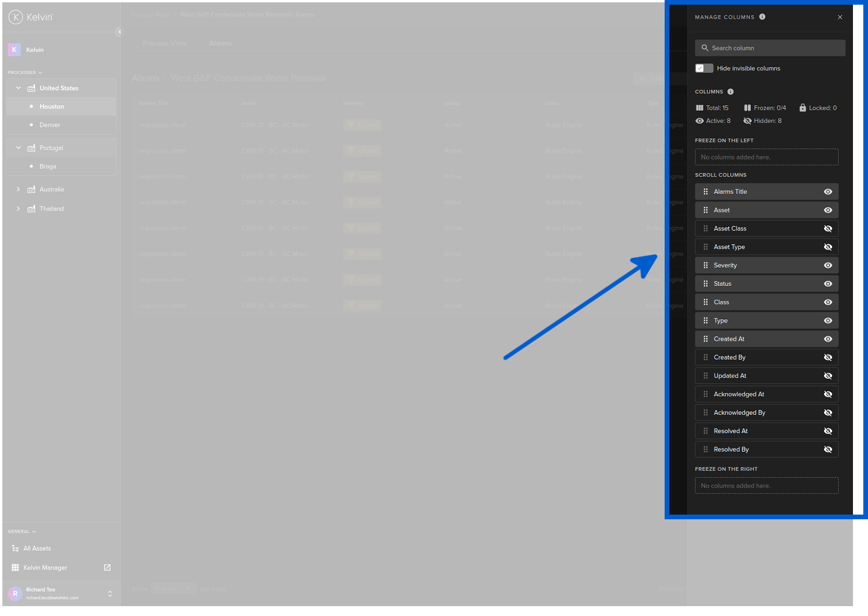Show the Created By column
Image resolution: width=868 pixels, height=616 pixels.
pos(828,357)
